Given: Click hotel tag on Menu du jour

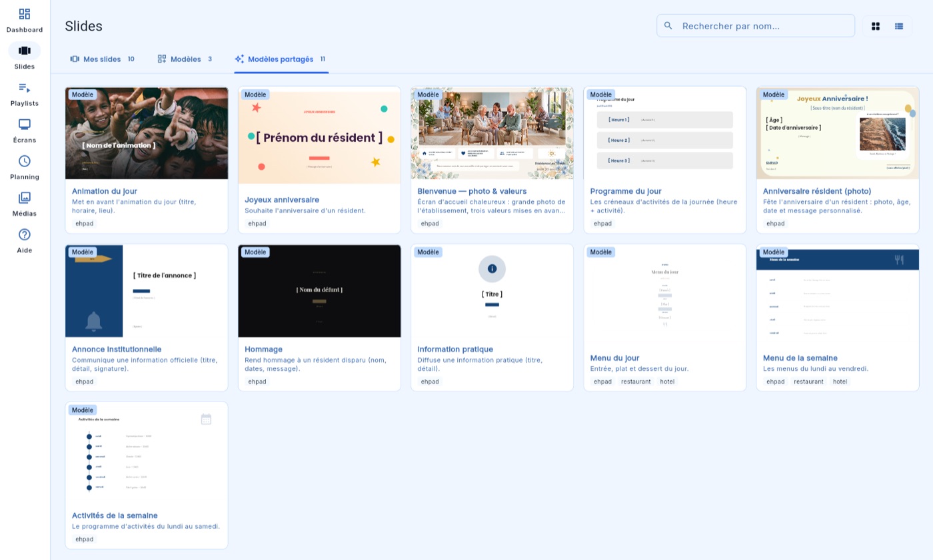Looking at the screenshot, I should [667, 382].
